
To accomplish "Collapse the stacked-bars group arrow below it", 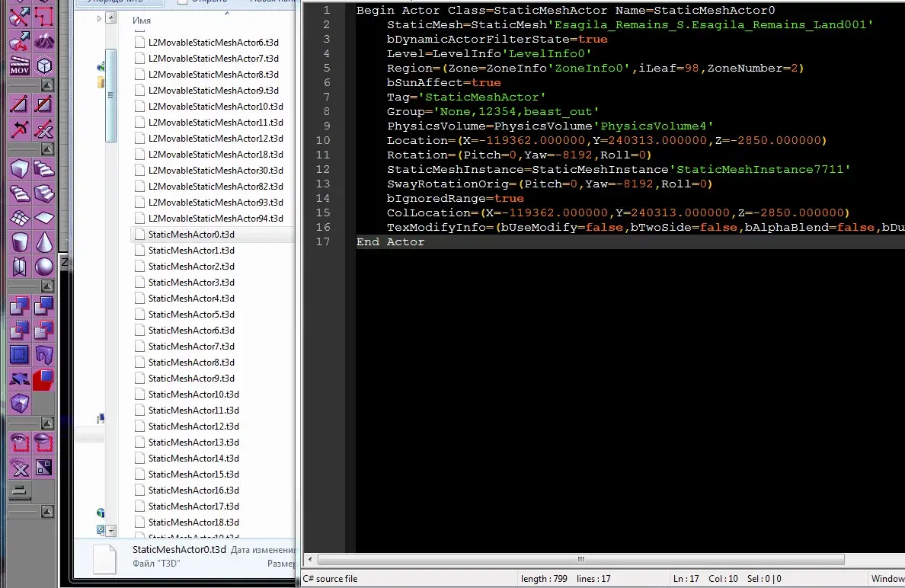I will click(x=47, y=512).
